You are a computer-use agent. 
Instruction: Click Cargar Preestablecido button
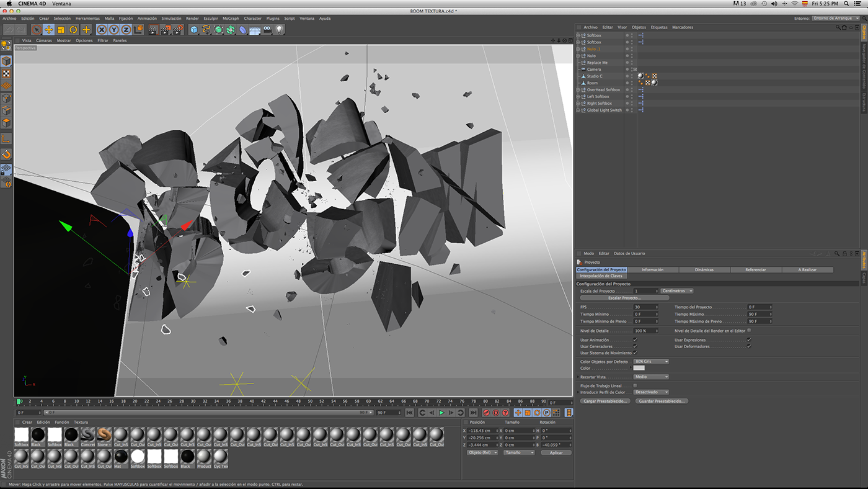(606, 402)
